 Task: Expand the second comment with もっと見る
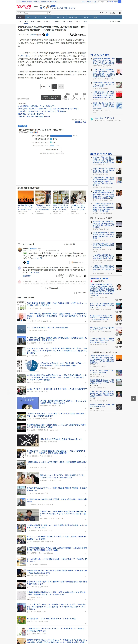(35, 272)
